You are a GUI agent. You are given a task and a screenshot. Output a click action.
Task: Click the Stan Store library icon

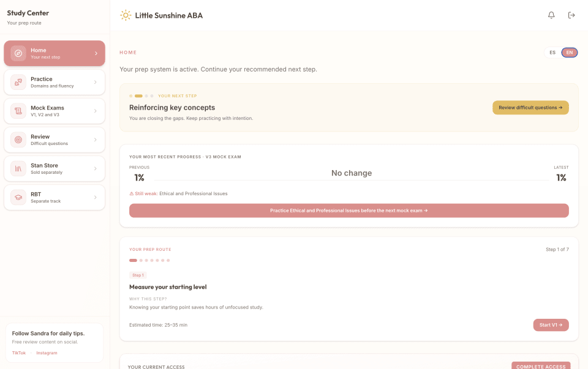coord(18,168)
